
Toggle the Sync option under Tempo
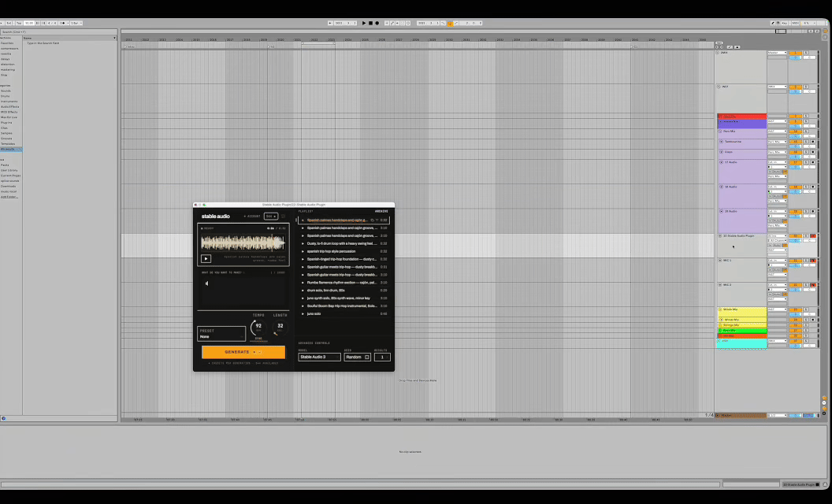(x=258, y=339)
